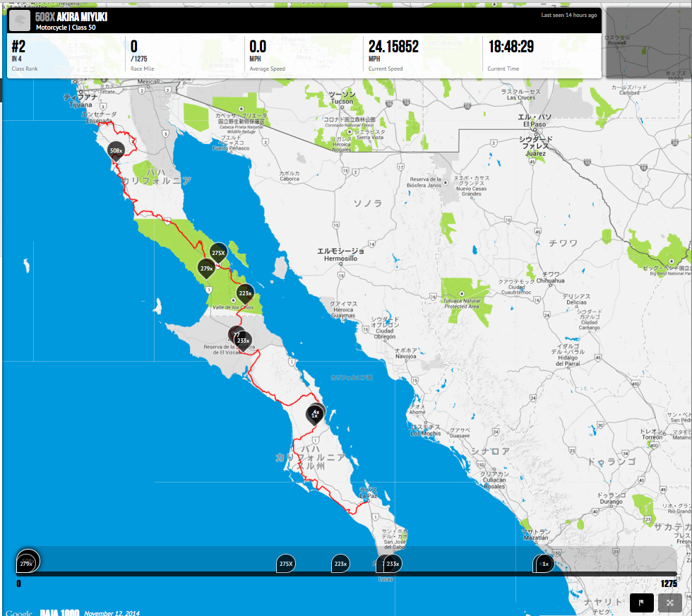The width and height of the screenshot is (692, 616).
Task: Select the 1x map marker near Loreto coast
Action: pos(315,415)
